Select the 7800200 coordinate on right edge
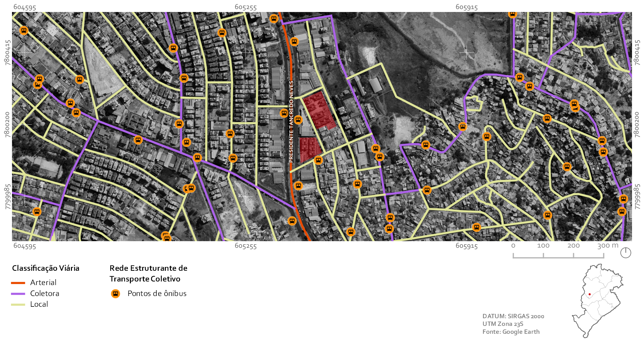This screenshot has height=344, width=644. tap(637, 125)
